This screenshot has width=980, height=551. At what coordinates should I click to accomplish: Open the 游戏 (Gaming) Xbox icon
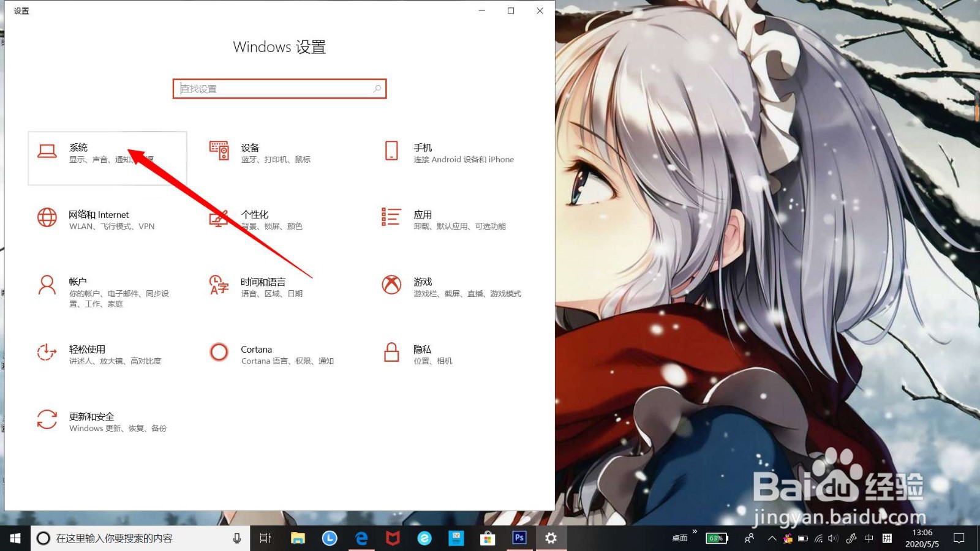click(391, 285)
